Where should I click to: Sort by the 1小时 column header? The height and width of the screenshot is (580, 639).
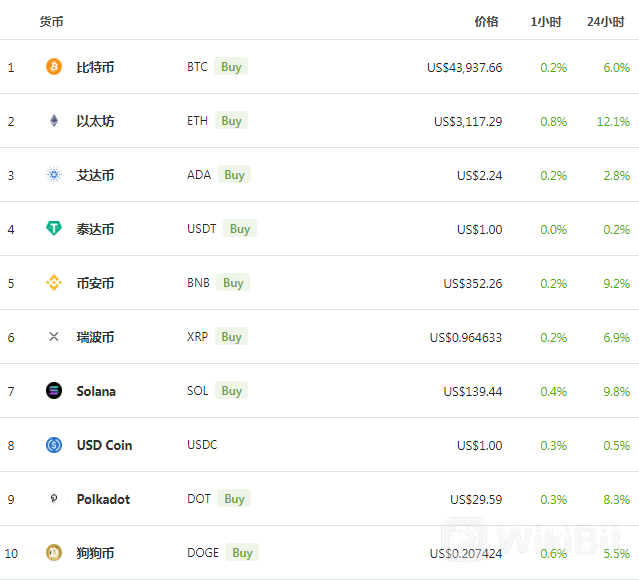click(546, 22)
